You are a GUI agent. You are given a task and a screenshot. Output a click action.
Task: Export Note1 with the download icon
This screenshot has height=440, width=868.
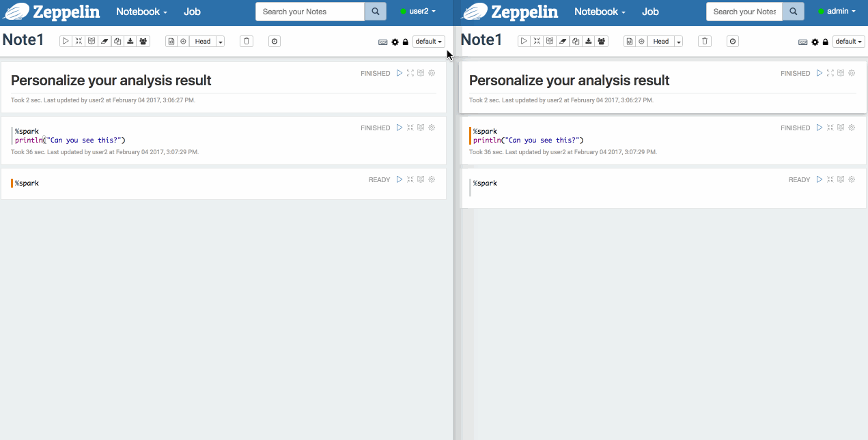coord(130,41)
